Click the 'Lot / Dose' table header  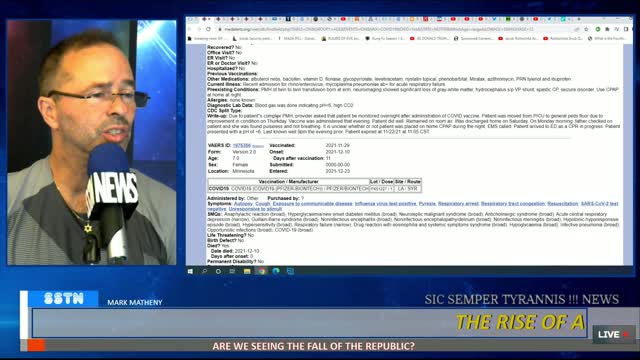tap(382, 182)
